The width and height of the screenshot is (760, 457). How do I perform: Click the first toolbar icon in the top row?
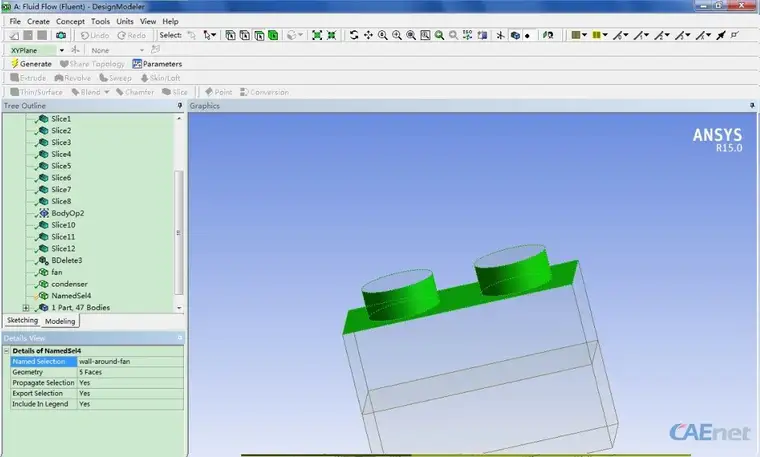14,35
